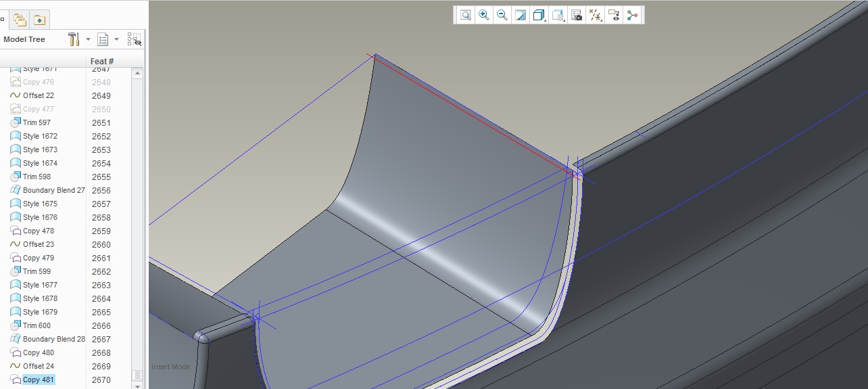The height and width of the screenshot is (389, 868).
Task: Toggle the tree visibility filter icon
Action: pos(135,39)
